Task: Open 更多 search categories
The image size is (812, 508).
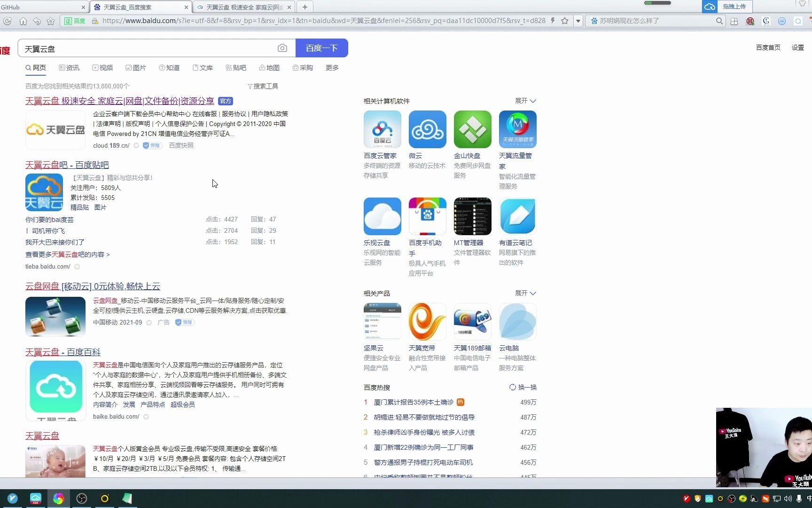Action: (332, 68)
